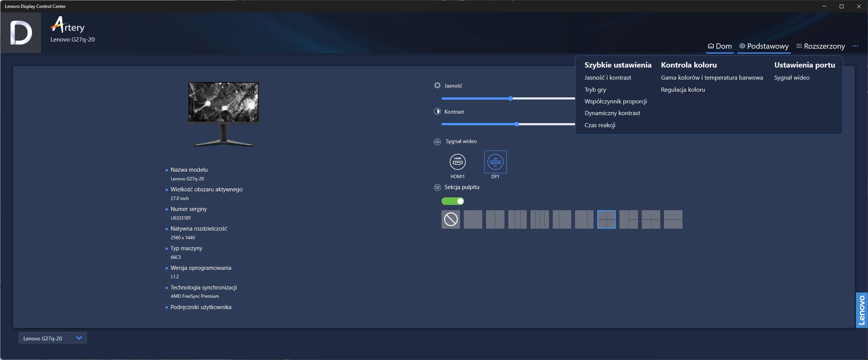The height and width of the screenshot is (360, 868).
Task: Open Gama kolorów i temperatura barwowa
Action: click(712, 77)
